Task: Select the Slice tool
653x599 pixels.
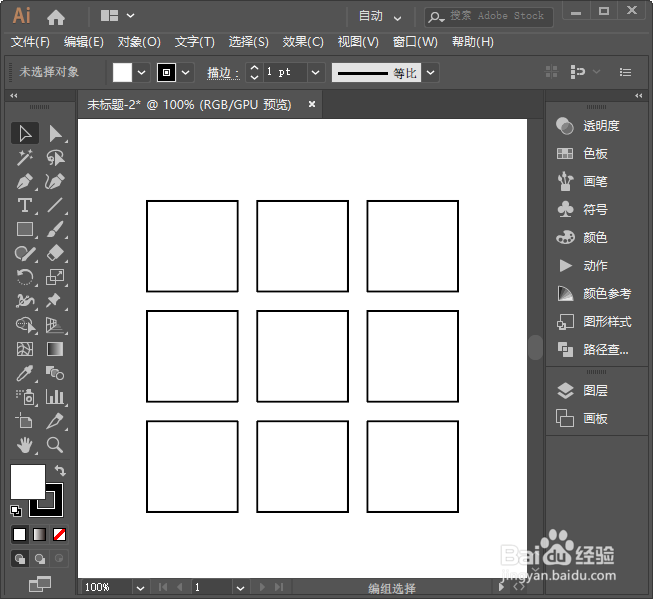Action: [55, 421]
